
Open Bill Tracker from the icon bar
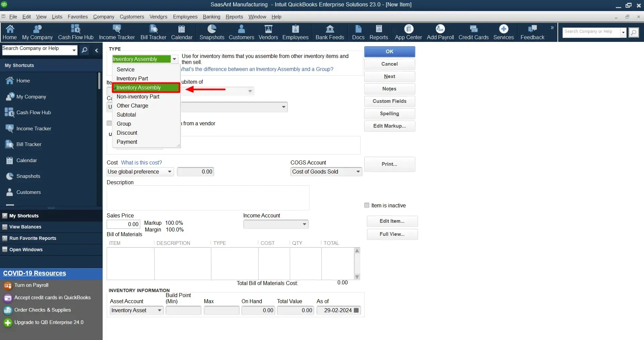coord(153,32)
